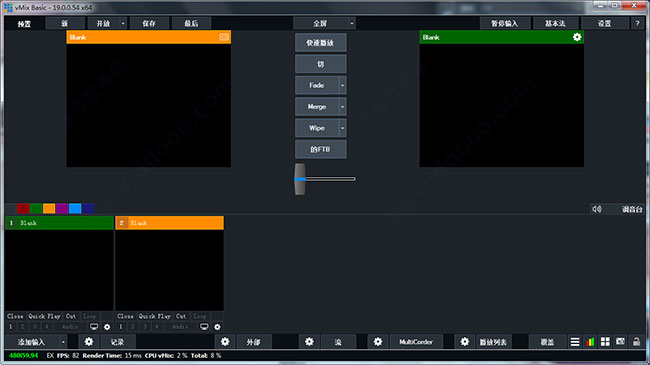Click the 最后 toolbar button
The height and width of the screenshot is (365, 650).
click(x=191, y=24)
